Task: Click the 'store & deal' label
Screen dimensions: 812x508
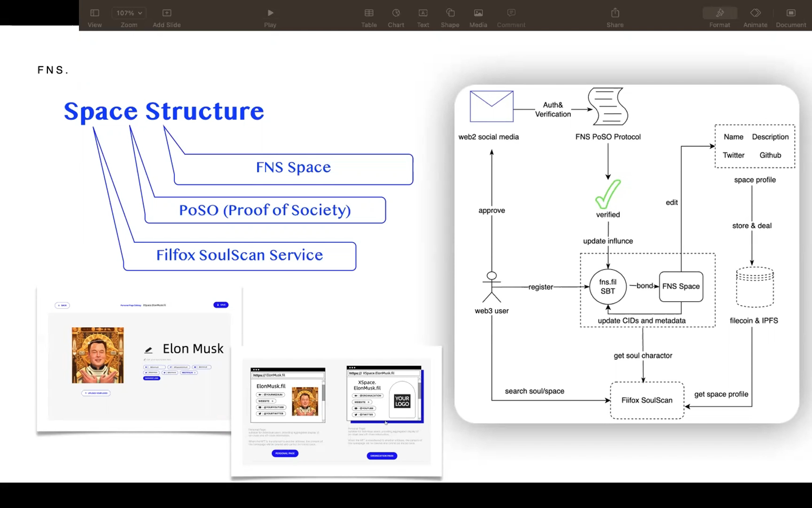Action: coord(752,226)
